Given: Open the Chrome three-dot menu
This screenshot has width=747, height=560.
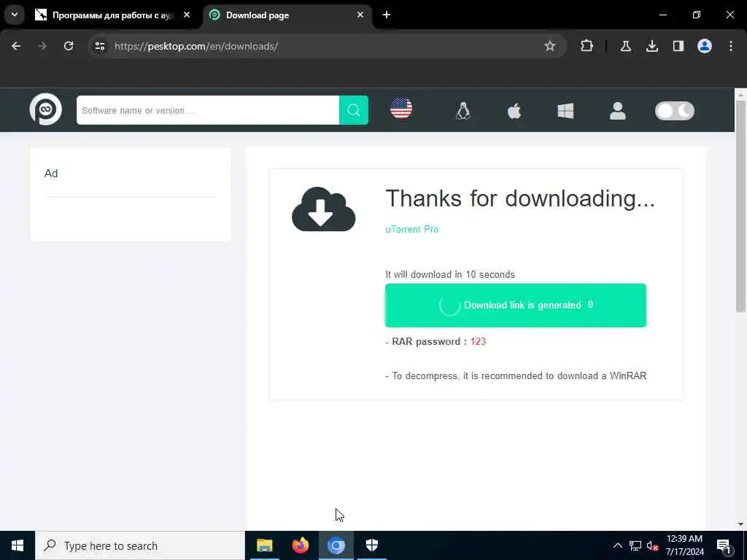Looking at the screenshot, I should point(731,46).
